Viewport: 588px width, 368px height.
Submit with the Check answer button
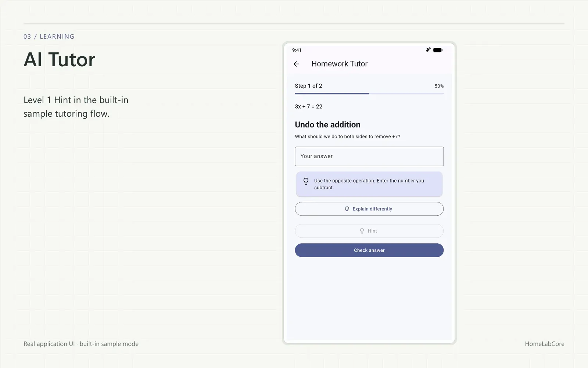pyautogui.click(x=369, y=250)
